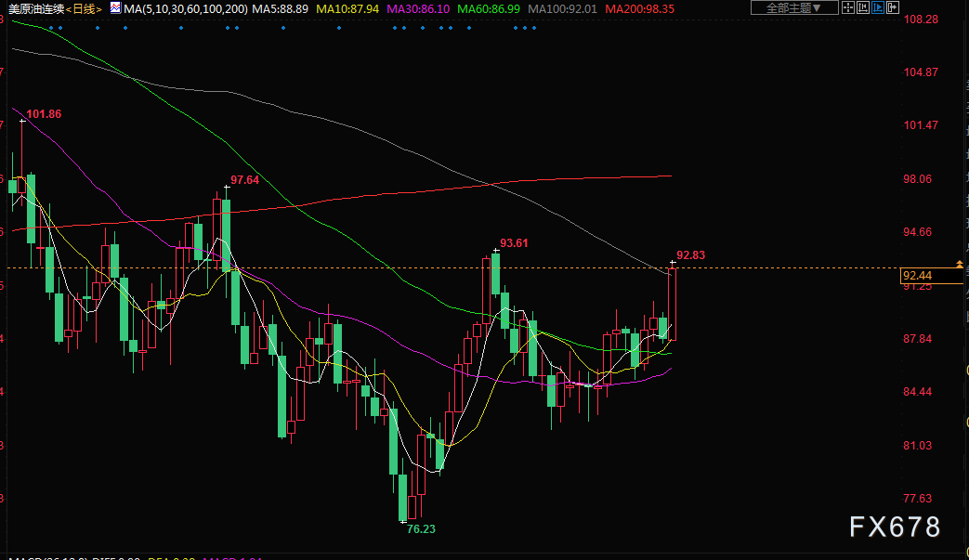Click the MA60:86.99 green legend
This screenshot has width=969, height=560.
pos(488,8)
